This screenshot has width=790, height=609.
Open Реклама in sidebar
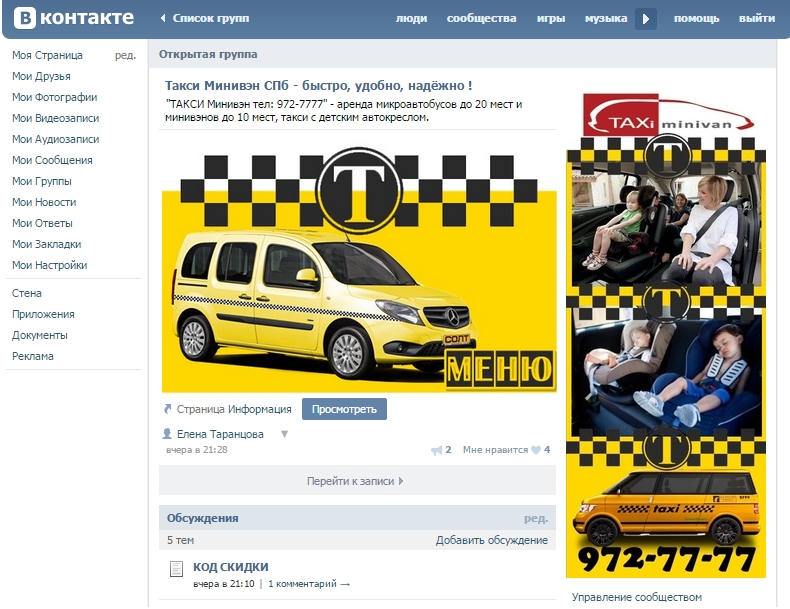33,356
